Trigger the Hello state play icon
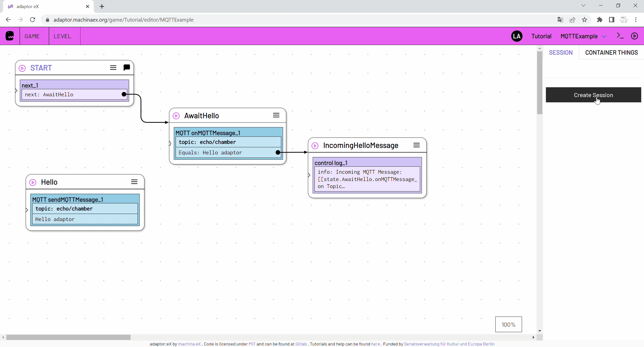Image resolution: width=644 pixels, height=347 pixels. pos(33,182)
